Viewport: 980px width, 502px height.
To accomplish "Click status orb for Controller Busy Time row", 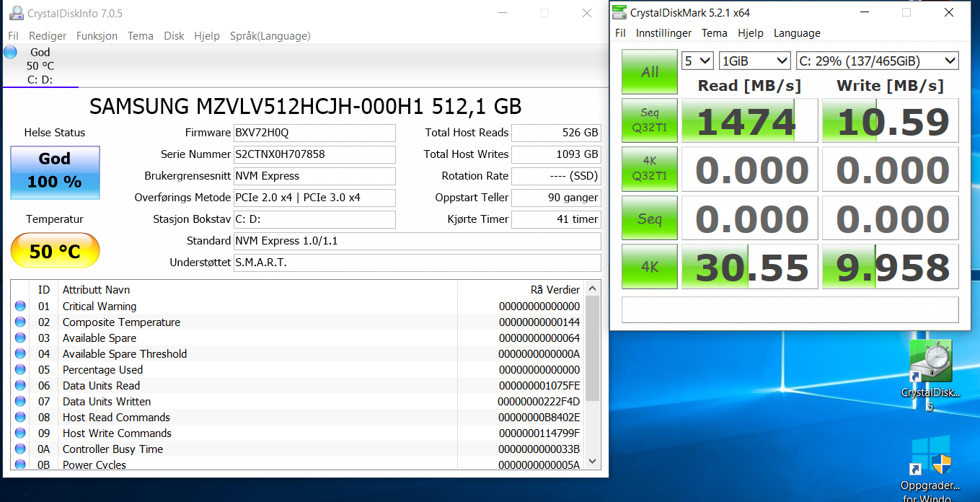I will (20, 449).
